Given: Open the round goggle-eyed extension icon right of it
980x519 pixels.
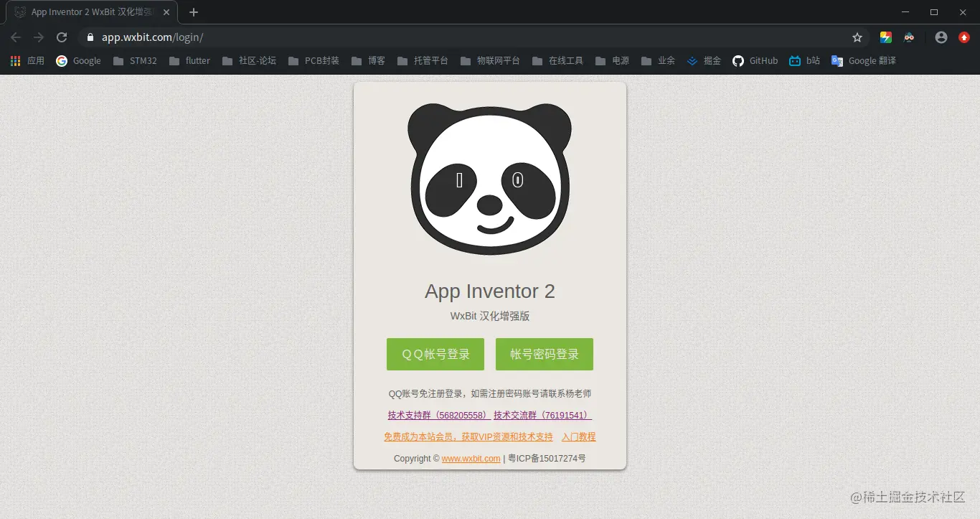Looking at the screenshot, I should click(909, 37).
